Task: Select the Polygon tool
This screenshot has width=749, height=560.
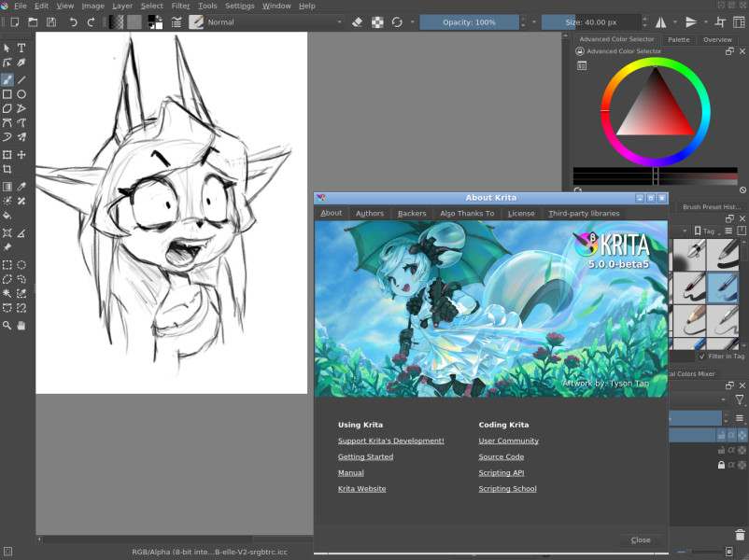Action: tap(7, 108)
